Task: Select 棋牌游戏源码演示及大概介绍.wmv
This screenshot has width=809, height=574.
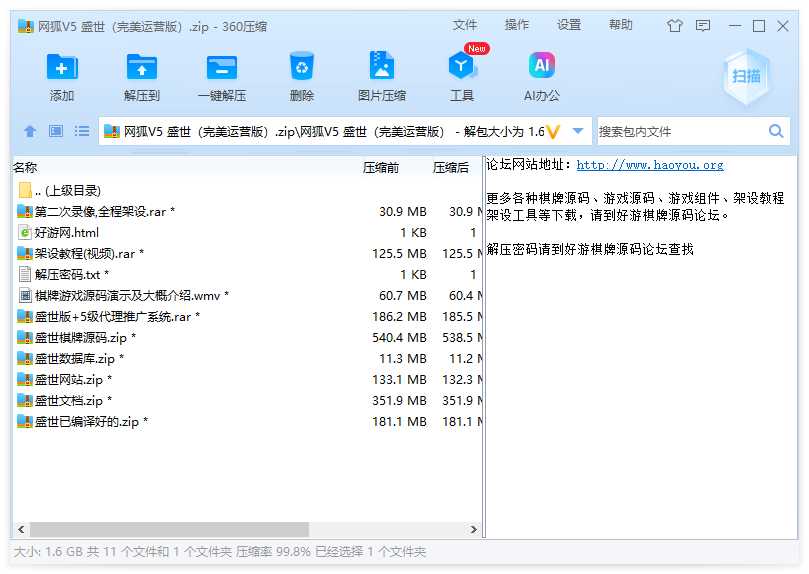Action: [x=247, y=296]
